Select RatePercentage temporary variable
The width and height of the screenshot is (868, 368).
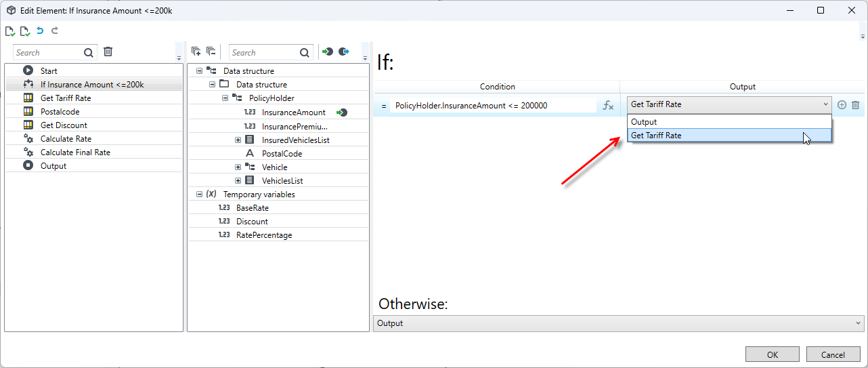[x=264, y=234]
